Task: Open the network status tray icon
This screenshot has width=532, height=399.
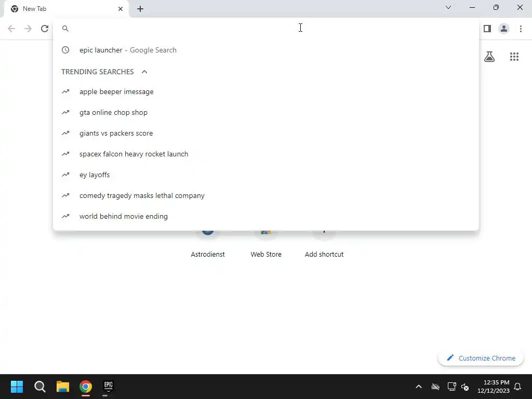Action: 451,387
